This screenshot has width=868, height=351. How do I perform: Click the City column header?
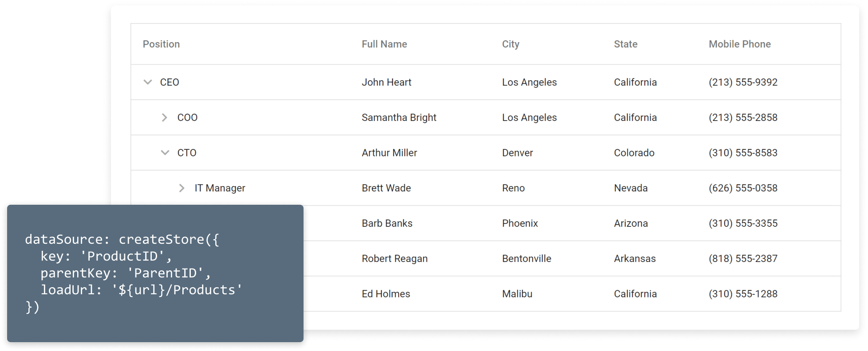pos(510,44)
